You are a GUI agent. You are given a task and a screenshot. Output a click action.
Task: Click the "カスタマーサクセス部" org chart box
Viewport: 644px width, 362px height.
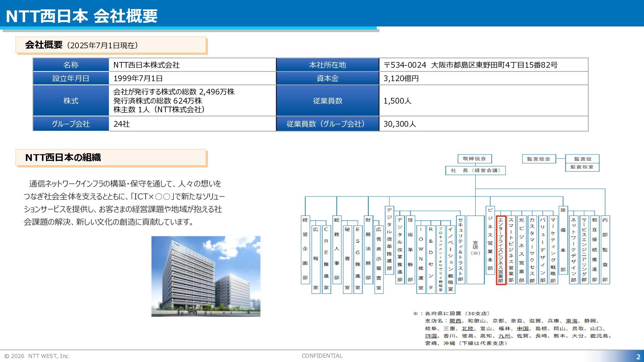(532, 250)
